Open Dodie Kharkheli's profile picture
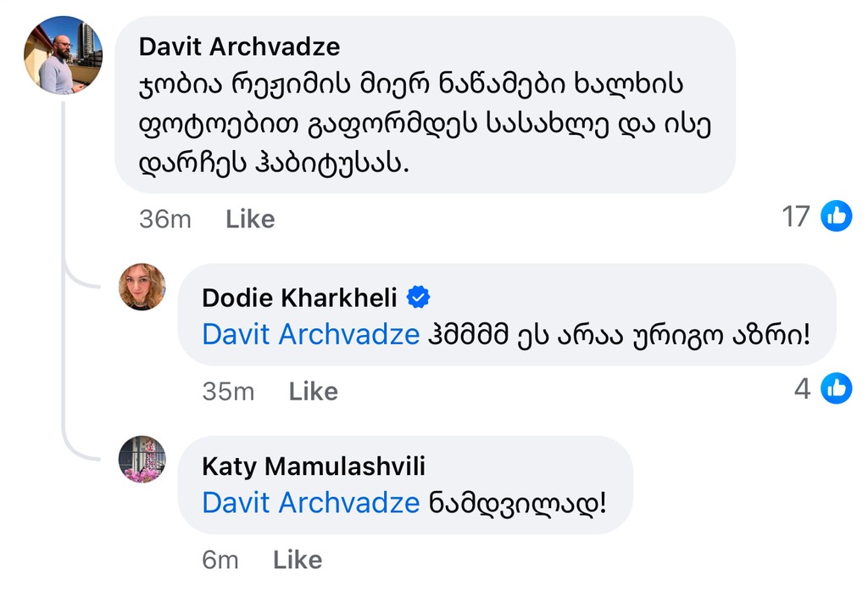This screenshot has width=868, height=603. click(x=142, y=287)
